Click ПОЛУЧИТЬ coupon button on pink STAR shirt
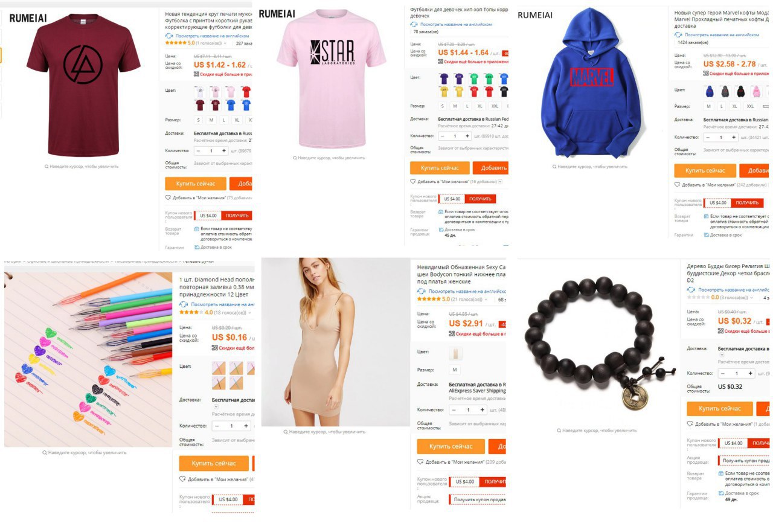The height and width of the screenshot is (532, 773). 480,199
